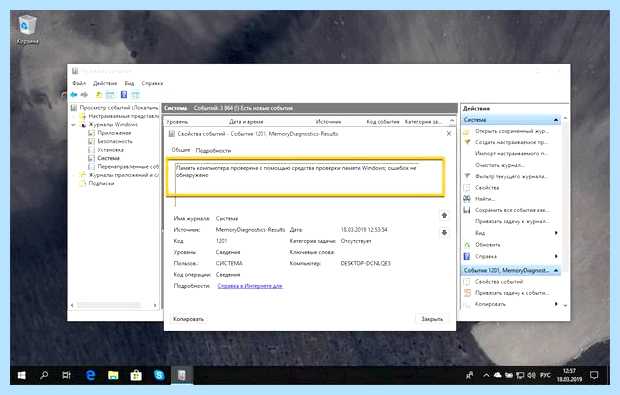Screen dimensions: 620x395
Task: Click the Обновить action
Action: click(x=488, y=245)
